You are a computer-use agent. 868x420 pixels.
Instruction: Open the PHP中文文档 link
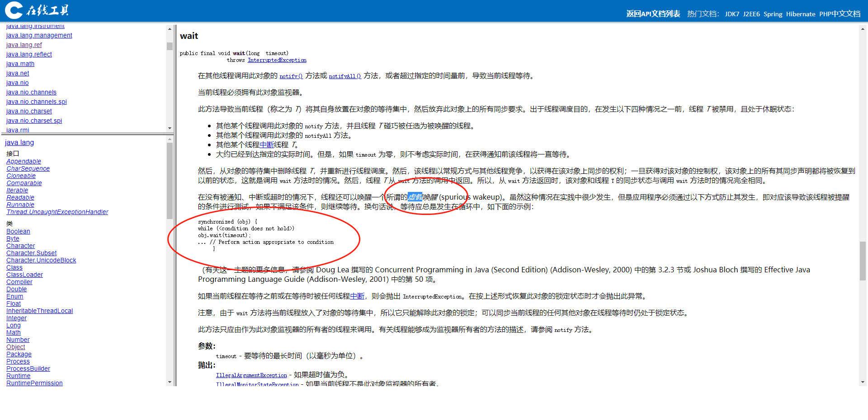[841, 14]
